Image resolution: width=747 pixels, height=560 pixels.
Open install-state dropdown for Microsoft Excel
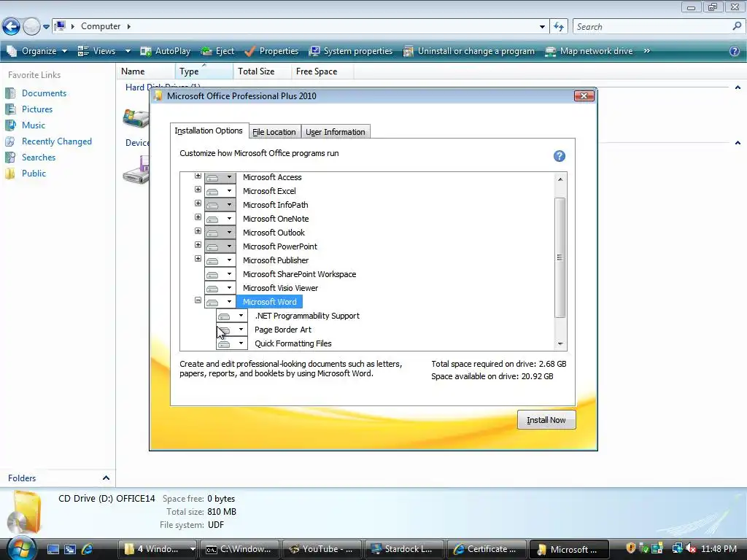click(220, 191)
